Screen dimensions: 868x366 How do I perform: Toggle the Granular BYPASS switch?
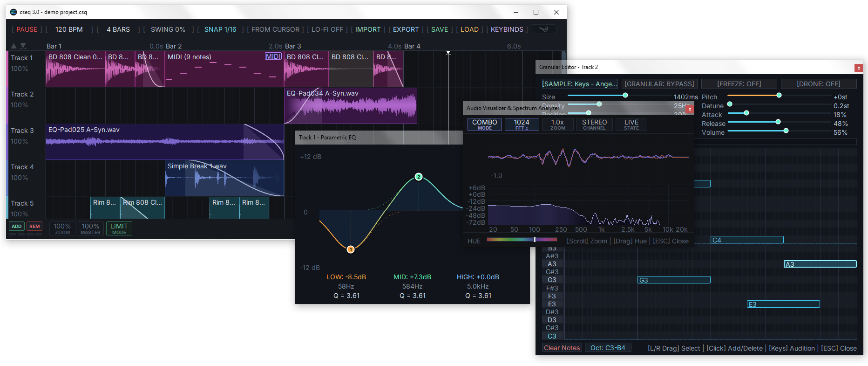(659, 84)
